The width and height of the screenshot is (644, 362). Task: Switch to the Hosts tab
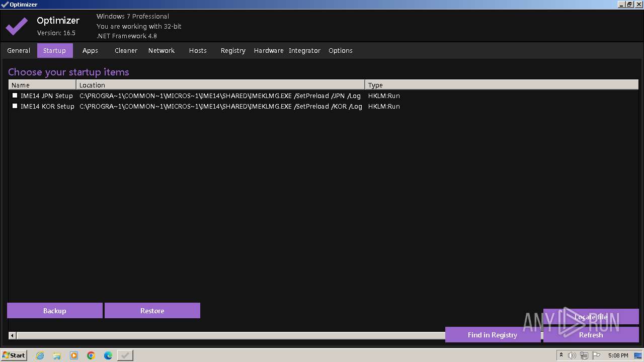click(198, 50)
